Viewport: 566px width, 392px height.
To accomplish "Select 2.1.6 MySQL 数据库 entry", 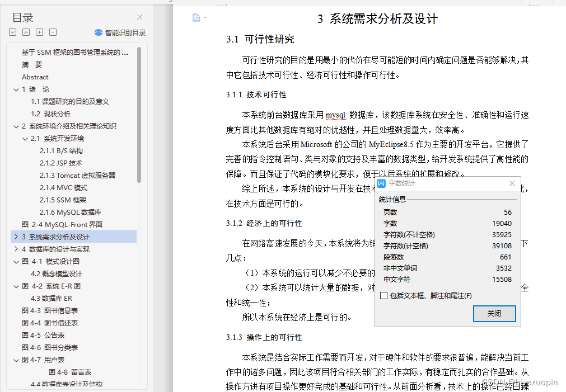I will (x=71, y=212).
